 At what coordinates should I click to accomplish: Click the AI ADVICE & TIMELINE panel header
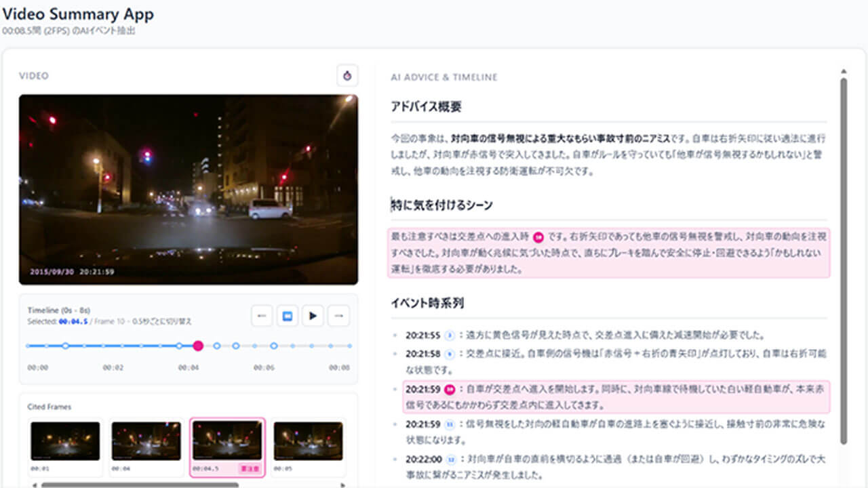[x=444, y=77]
